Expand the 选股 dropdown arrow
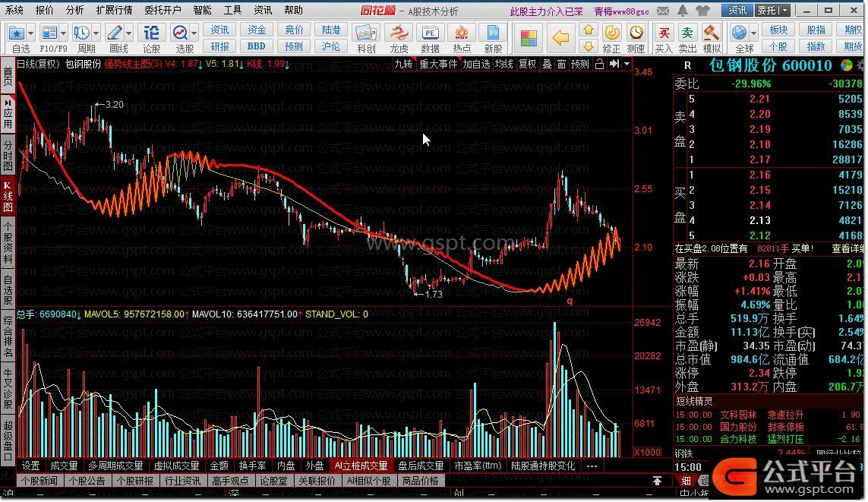The width and height of the screenshot is (868, 502). [194, 33]
